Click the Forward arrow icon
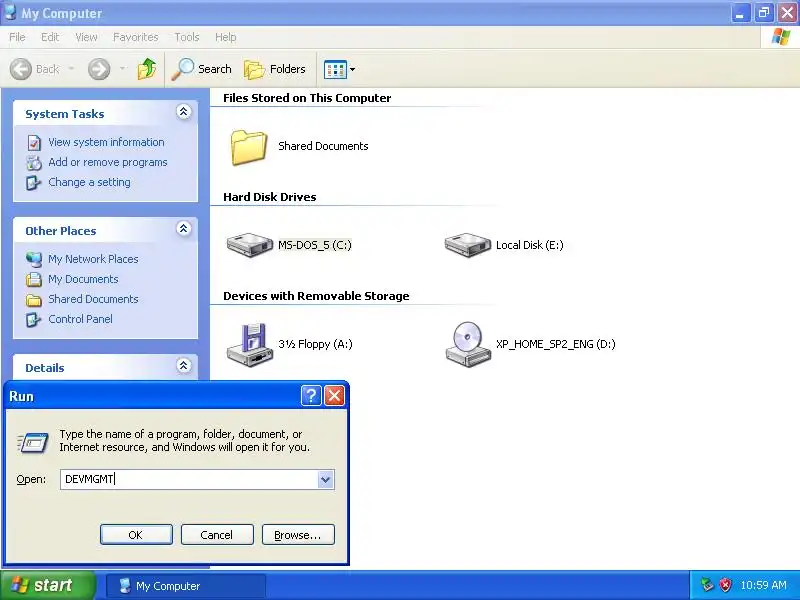 [99, 69]
